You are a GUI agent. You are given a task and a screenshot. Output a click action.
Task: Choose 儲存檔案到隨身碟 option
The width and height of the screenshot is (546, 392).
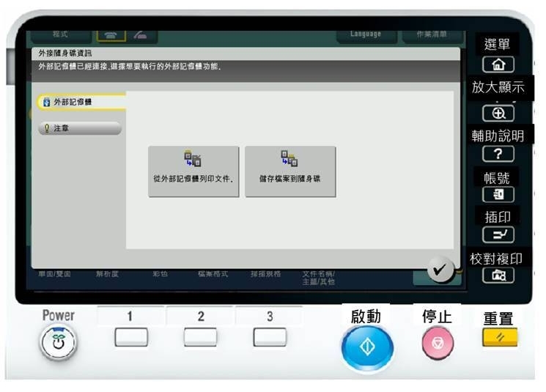coord(290,171)
